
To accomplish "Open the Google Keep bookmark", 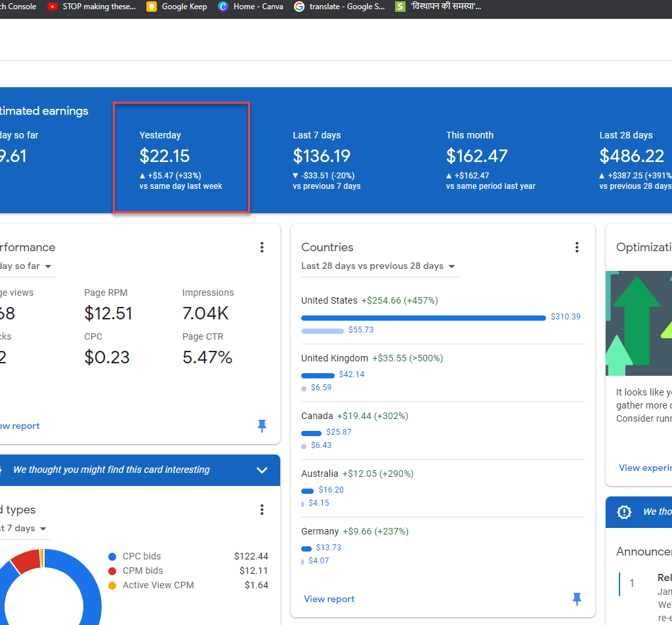I will [x=177, y=7].
